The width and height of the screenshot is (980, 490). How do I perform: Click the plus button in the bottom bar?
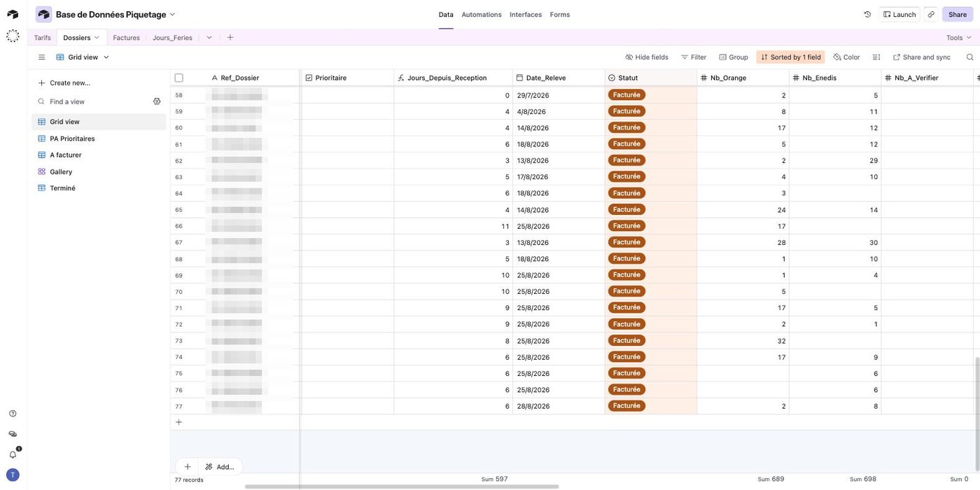[x=188, y=467]
